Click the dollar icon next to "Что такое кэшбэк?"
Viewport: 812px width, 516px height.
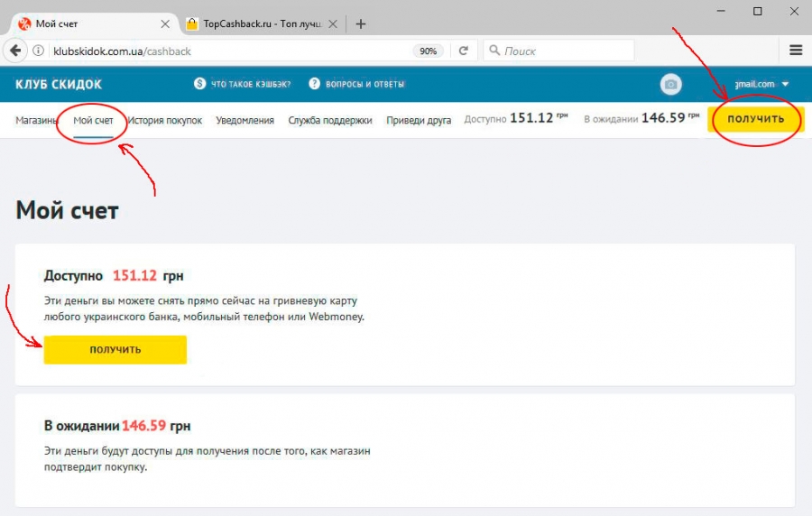point(200,84)
